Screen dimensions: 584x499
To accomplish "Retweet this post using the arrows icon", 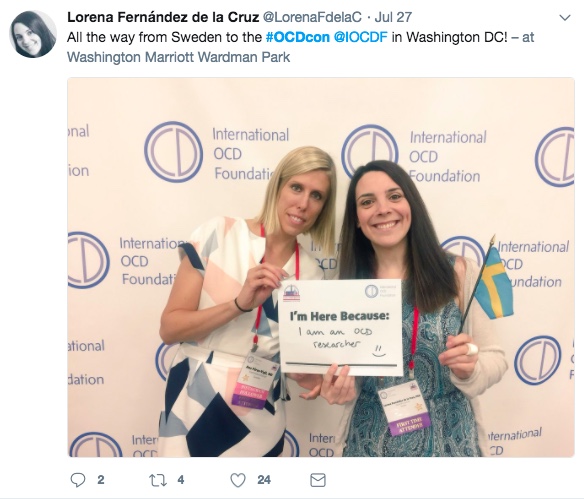I will 158,480.
